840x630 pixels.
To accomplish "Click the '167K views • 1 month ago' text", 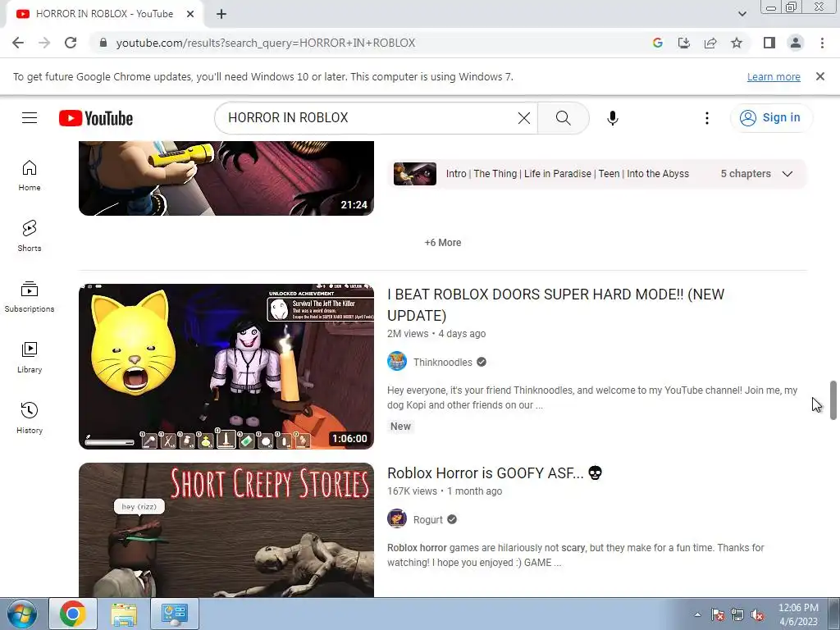I will 445,491.
